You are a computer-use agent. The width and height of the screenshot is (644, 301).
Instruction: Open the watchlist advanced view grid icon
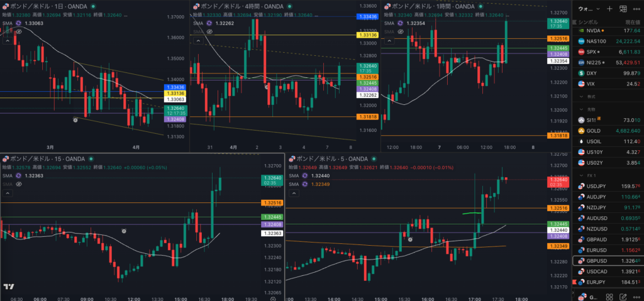click(x=623, y=9)
